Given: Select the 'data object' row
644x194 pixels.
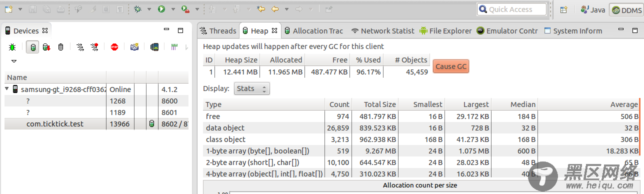Looking at the screenshot, I should tap(421, 127).
